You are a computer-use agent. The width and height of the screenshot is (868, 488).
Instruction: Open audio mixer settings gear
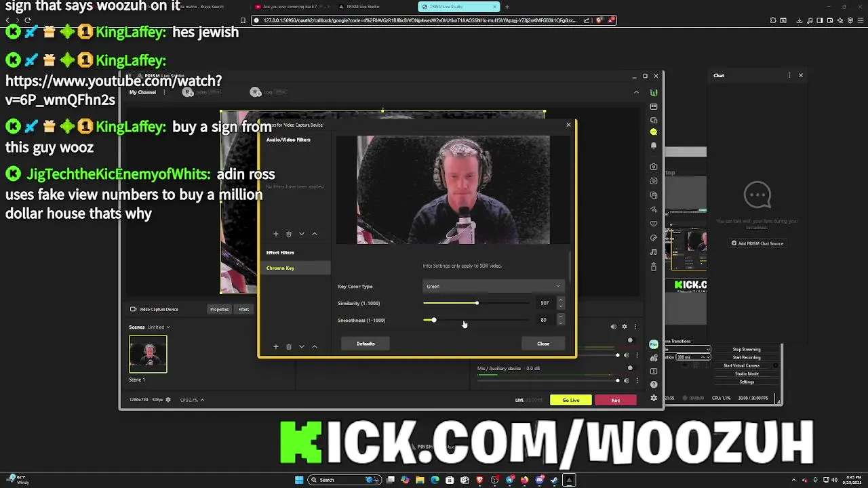[625, 327]
